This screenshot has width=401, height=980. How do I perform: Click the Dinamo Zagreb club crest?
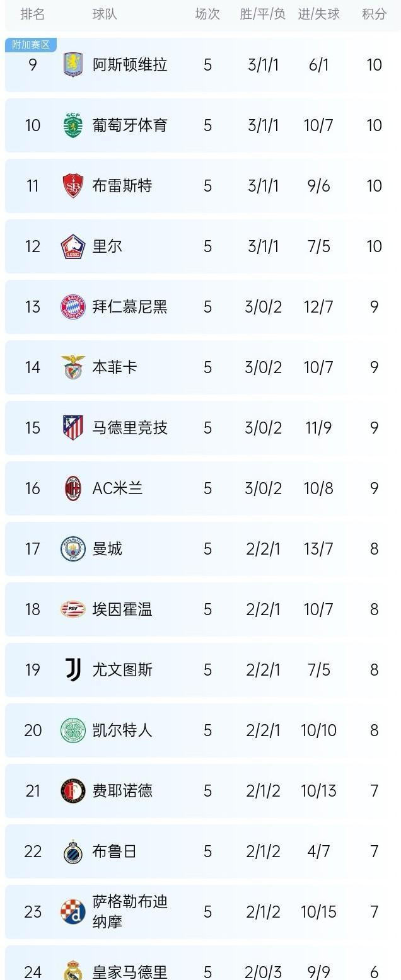pos(73,912)
